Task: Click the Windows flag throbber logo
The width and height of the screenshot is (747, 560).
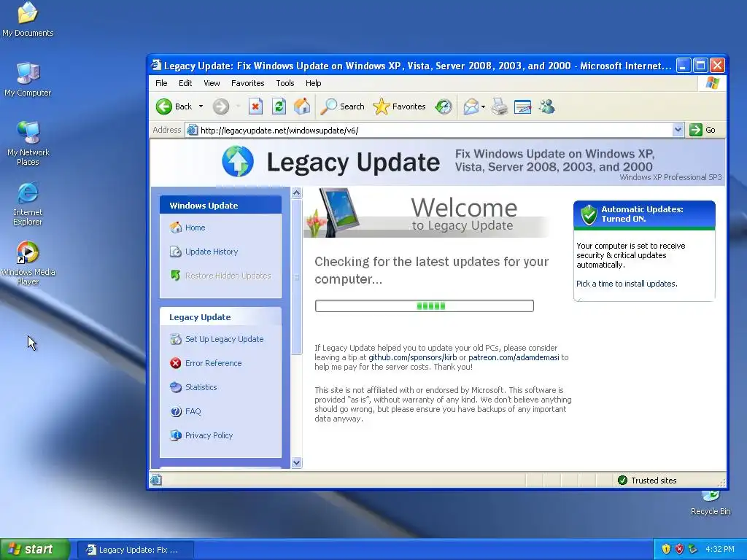Action: point(713,83)
